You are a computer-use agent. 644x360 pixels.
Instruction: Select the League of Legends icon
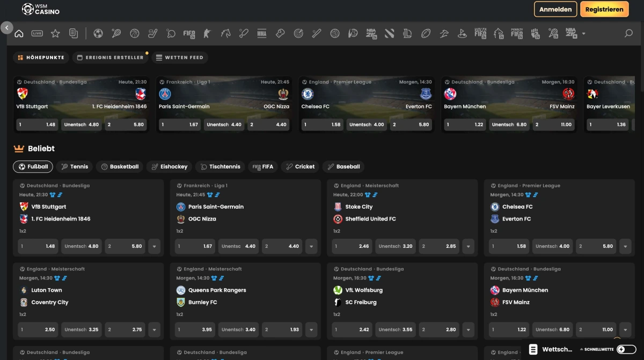click(x=407, y=33)
